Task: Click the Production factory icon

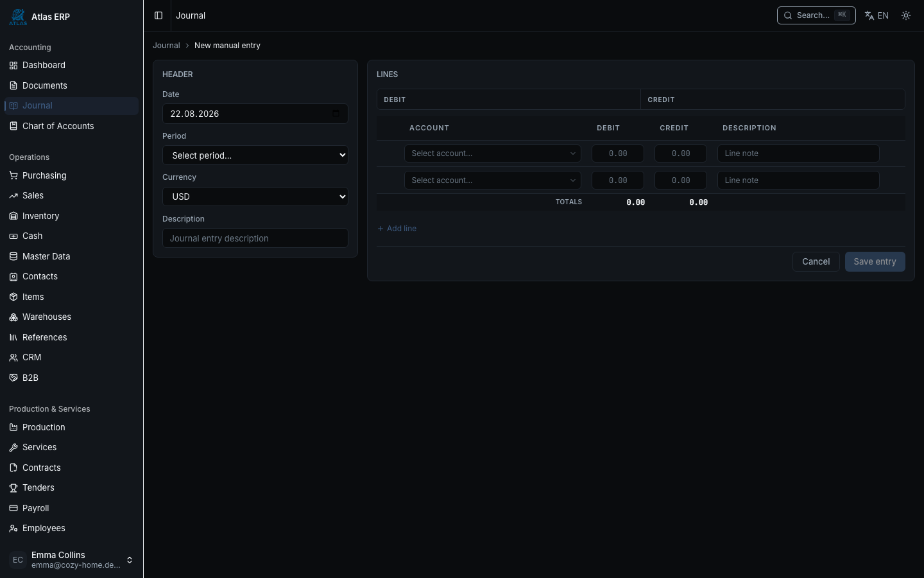Action: click(13, 428)
